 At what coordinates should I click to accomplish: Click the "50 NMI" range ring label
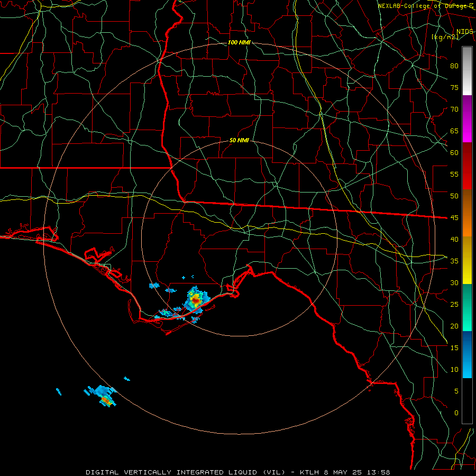click(239, 140)
